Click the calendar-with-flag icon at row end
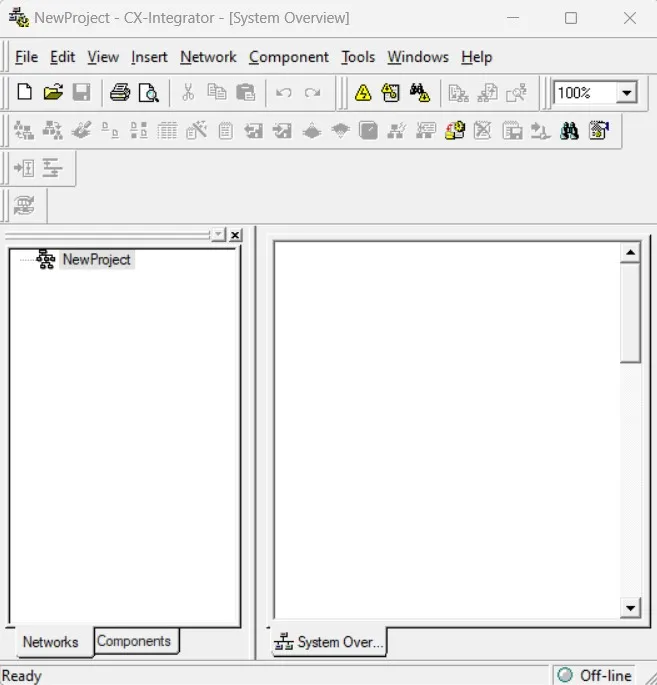657x685 pixels. click(x=599, y=130)
